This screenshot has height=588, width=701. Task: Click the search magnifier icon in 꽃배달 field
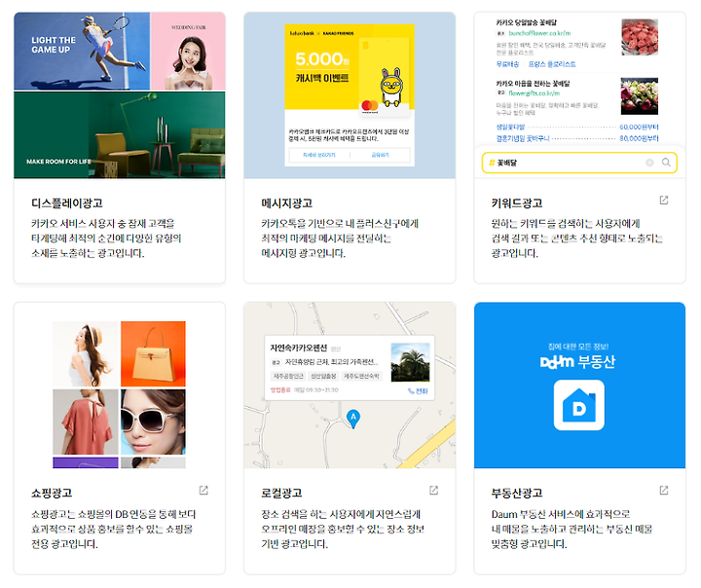pyautogui.click(x=666, y=163)
